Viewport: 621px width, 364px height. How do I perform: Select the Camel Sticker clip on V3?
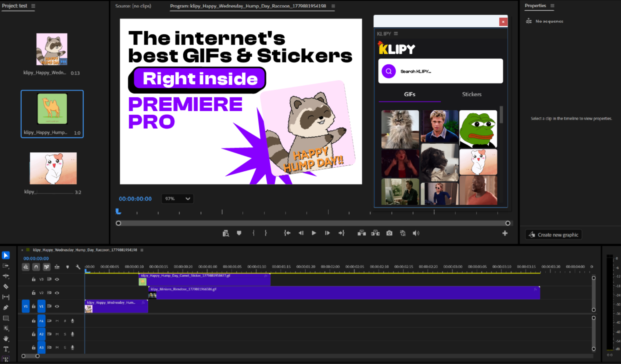tap(204, 279)
